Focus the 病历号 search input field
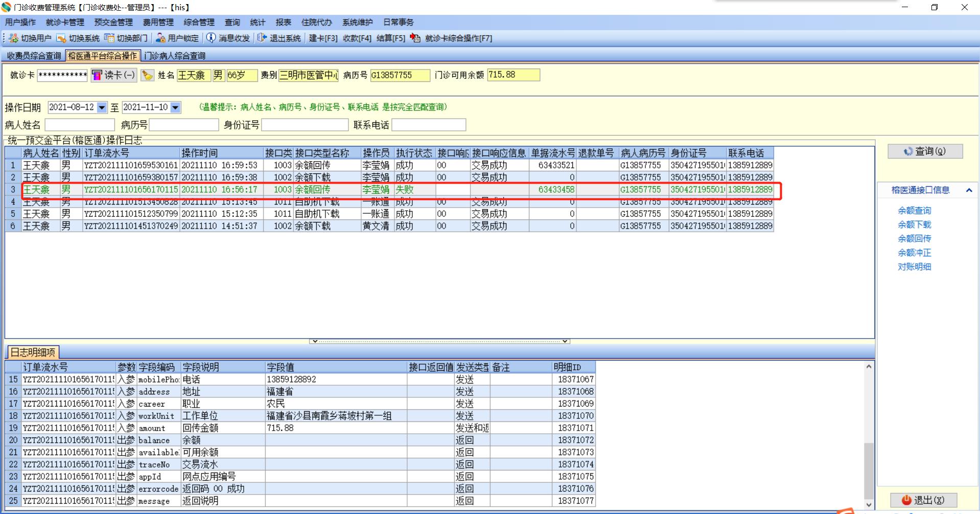Screen dimensions: 980x514 click(184, 125)
